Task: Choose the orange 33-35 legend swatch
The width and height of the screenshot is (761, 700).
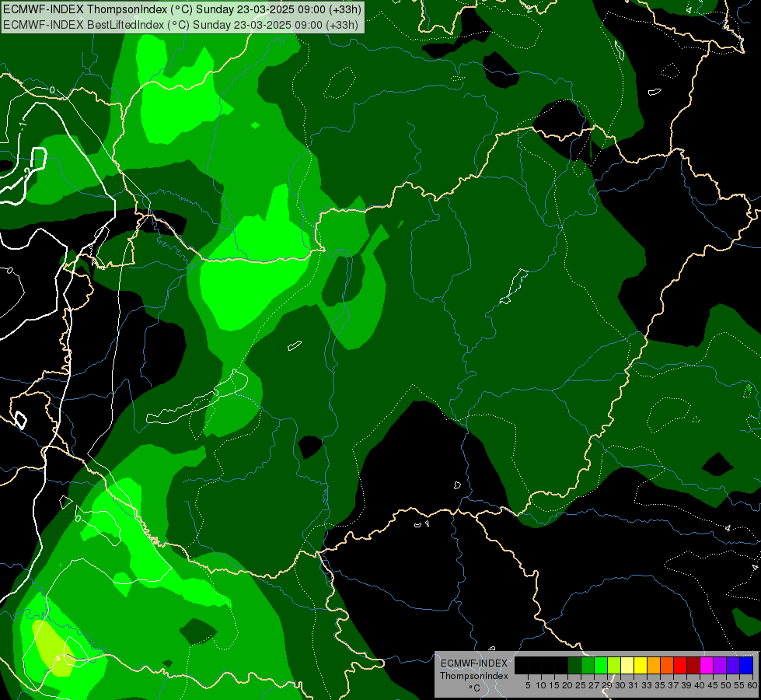Action: [654, 665]
